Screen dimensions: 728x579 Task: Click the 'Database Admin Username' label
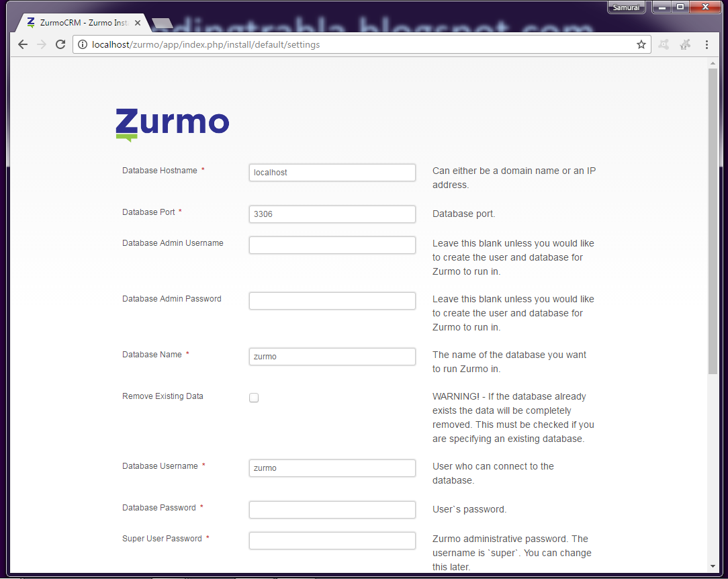tap(173, 243)
